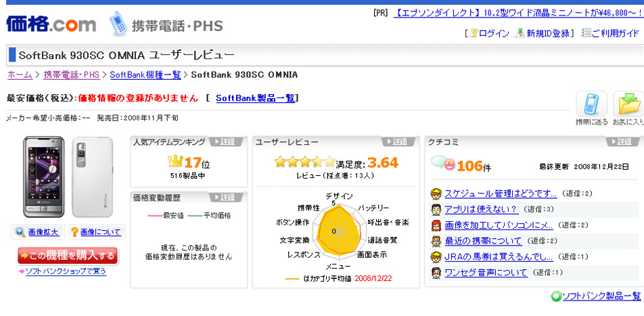Viewport: 644px width, 316px height.
Task: Open the ソフトバンク製品一覧 bottom link
Action: (x=601, y=296)
